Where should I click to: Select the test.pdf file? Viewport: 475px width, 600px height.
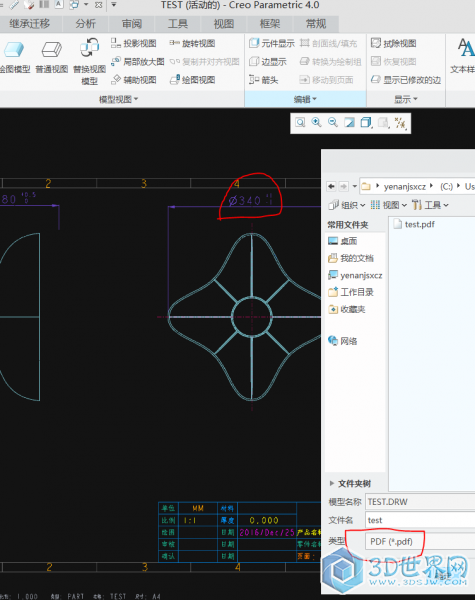pos(415,224)
